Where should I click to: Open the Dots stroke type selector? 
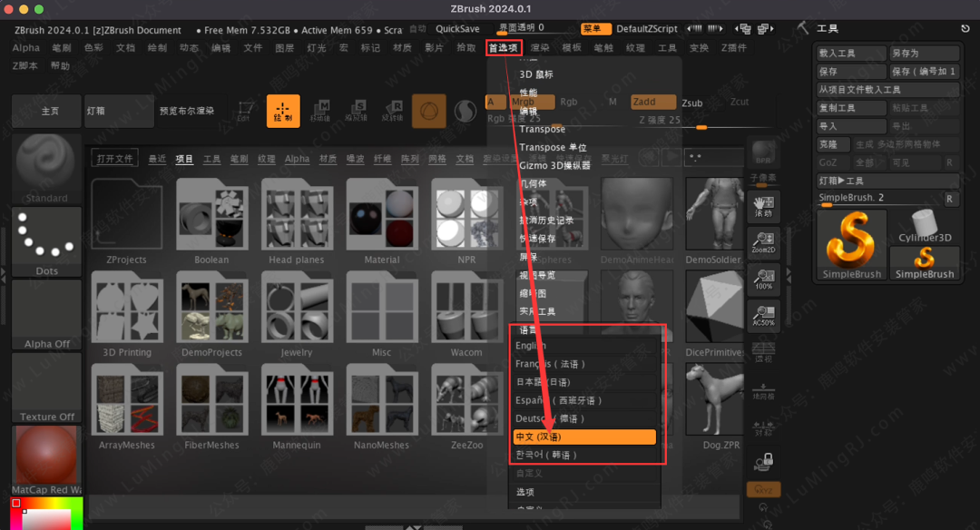46,240
